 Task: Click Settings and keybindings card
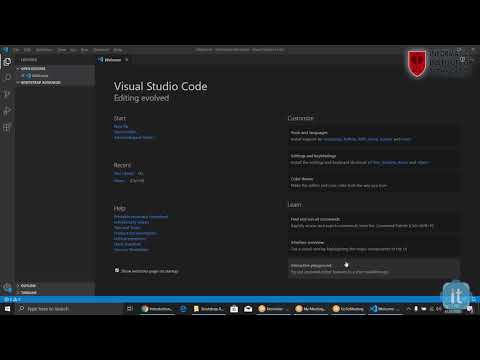[373, 159]
